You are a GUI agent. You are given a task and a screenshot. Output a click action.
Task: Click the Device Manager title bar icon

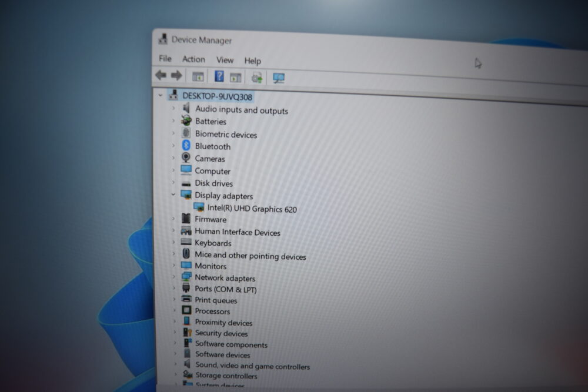click(163, 39)
